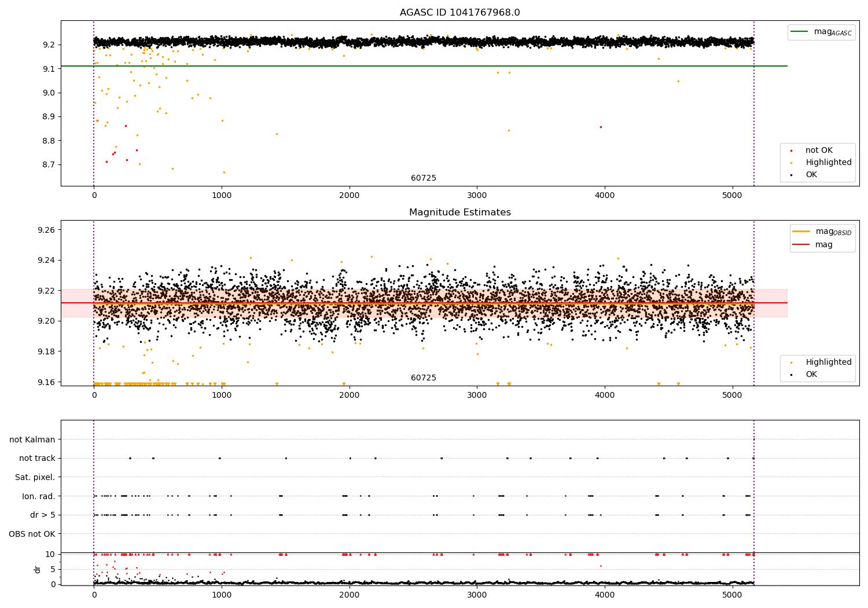
Task: Click the mag OBSID legend label
Action: coord(833,232)
